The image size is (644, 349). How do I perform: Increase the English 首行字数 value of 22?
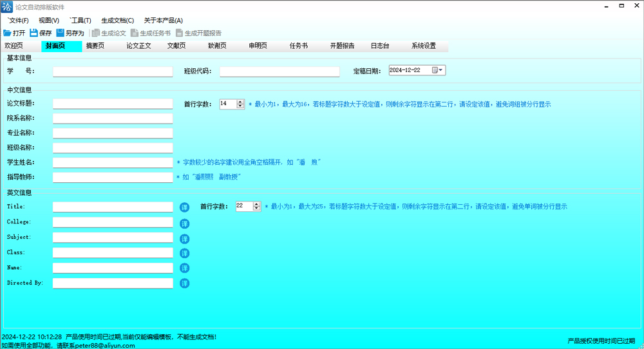click(x=257, y=204)
